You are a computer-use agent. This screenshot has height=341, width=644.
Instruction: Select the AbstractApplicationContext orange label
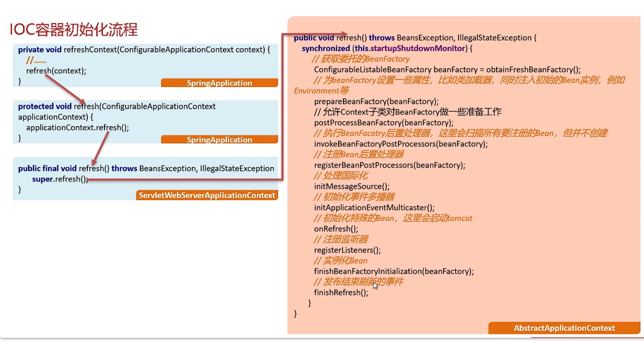tap(564, 328)
